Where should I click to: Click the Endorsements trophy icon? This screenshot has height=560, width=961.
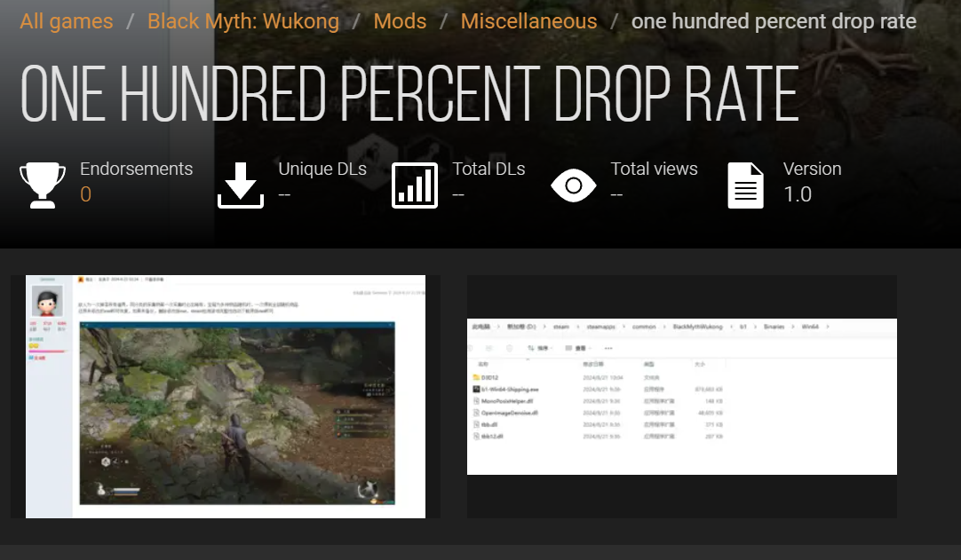click(43, 185)
